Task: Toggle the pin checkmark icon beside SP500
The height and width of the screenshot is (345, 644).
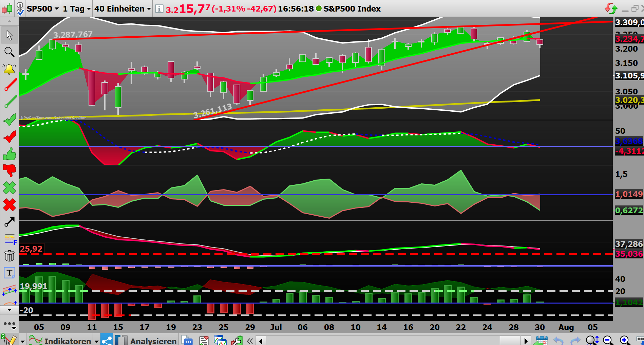Action: coord(20,9)
